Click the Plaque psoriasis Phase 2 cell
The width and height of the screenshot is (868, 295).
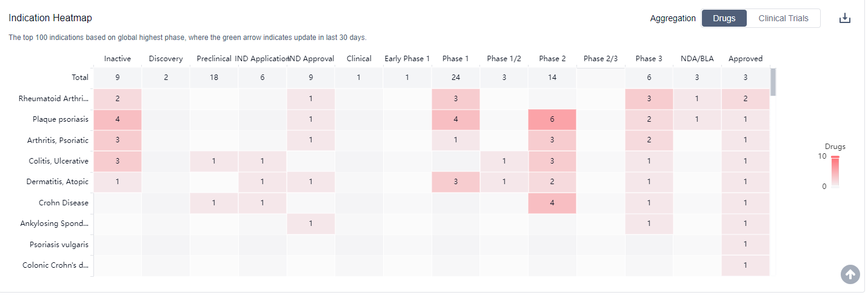tap(552, 119)
